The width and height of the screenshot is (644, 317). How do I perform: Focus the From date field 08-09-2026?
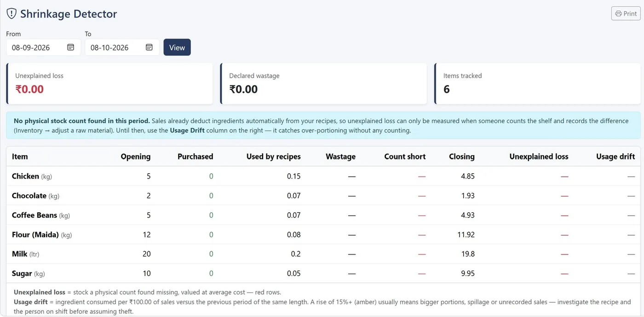click(x=43, y=47)
